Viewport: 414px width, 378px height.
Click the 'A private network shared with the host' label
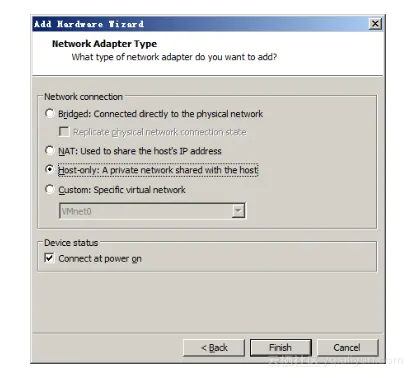[180, 170]
